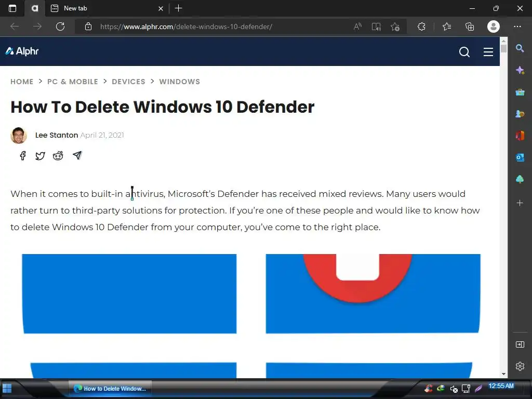
Task: Open sidebar Tools briefcase icon
Action: (x=520, y=92)
